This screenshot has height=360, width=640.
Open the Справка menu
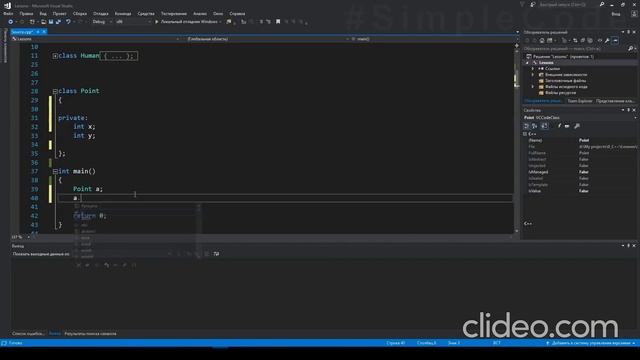(237, 13)
